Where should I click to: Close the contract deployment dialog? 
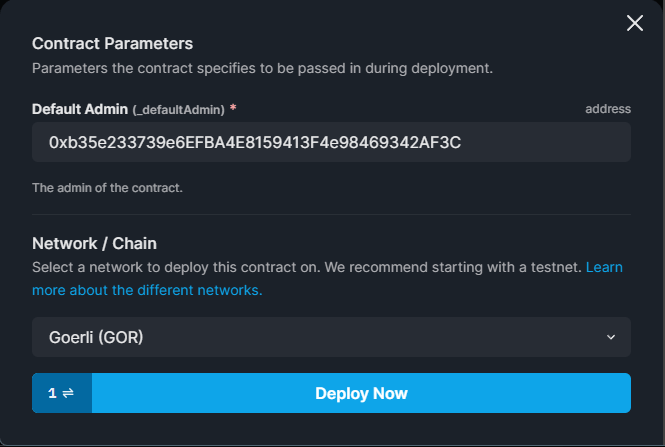634,23
